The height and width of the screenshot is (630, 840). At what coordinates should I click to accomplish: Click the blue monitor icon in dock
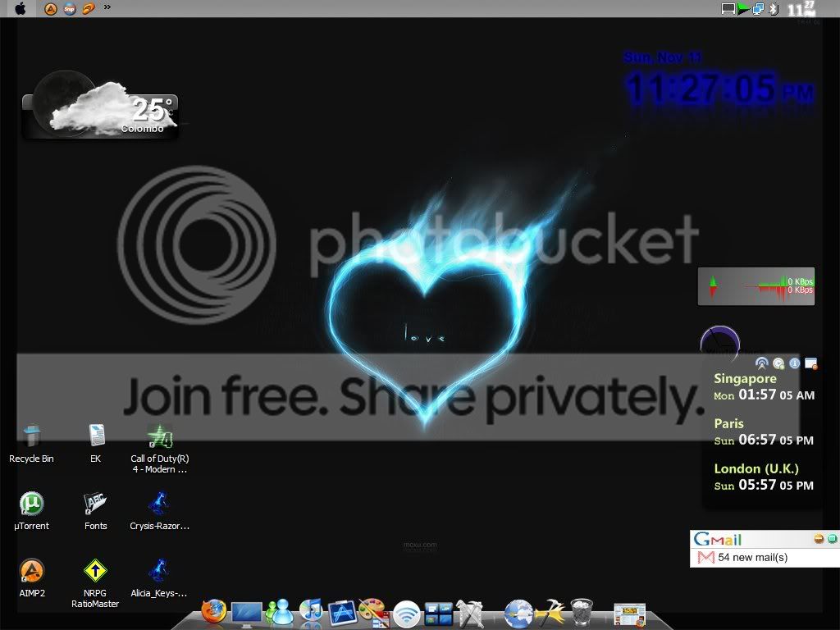(x=246, y=614)
